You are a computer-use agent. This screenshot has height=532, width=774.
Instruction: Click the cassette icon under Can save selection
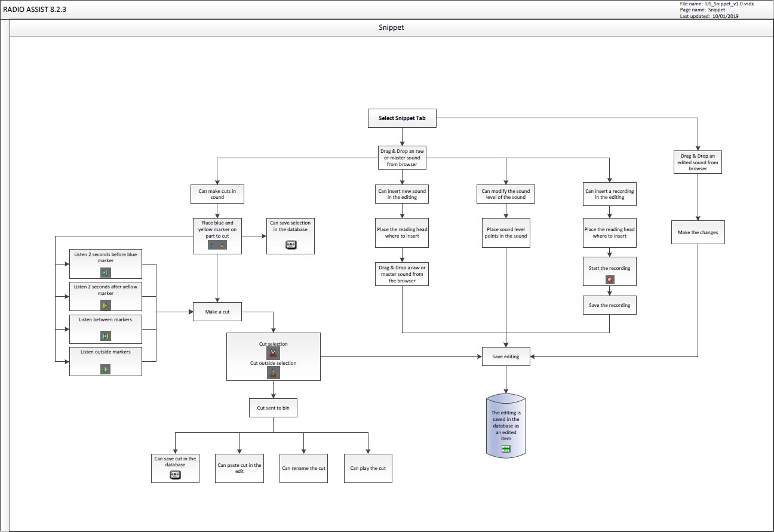[291, 245]
